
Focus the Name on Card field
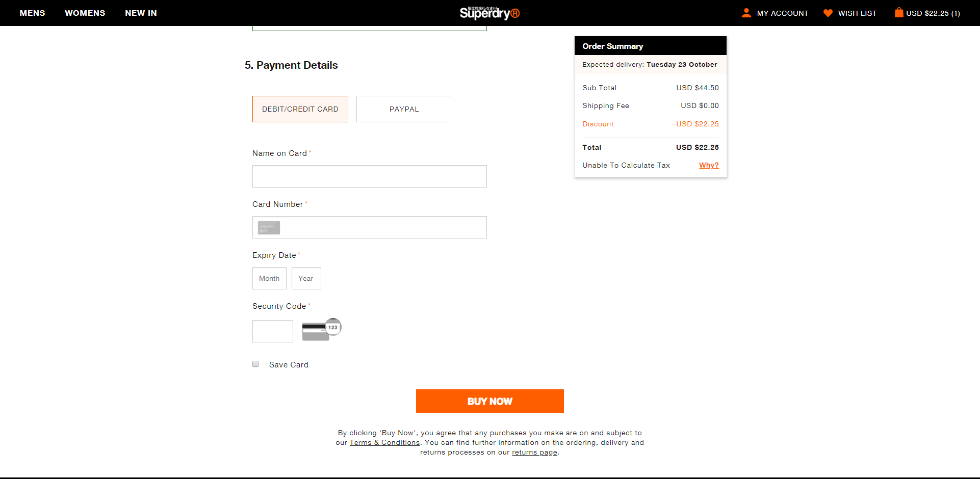[x=369, y=176]
